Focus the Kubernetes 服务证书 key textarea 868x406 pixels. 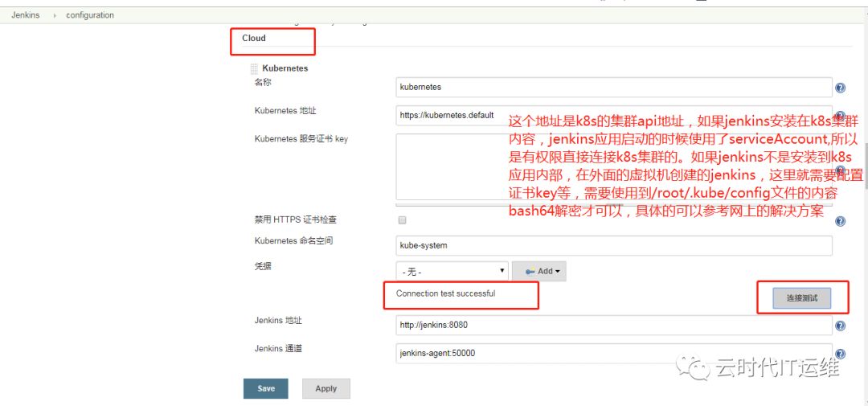[614, 166]
